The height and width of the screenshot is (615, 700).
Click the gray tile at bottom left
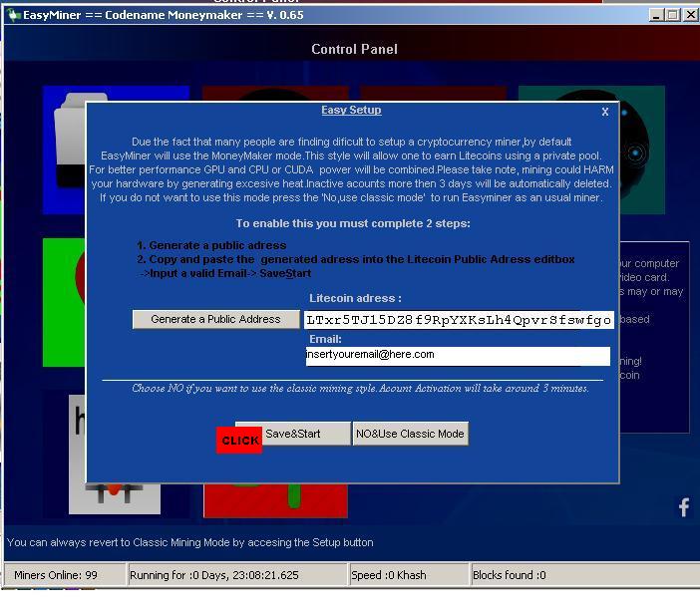(115, 498)
